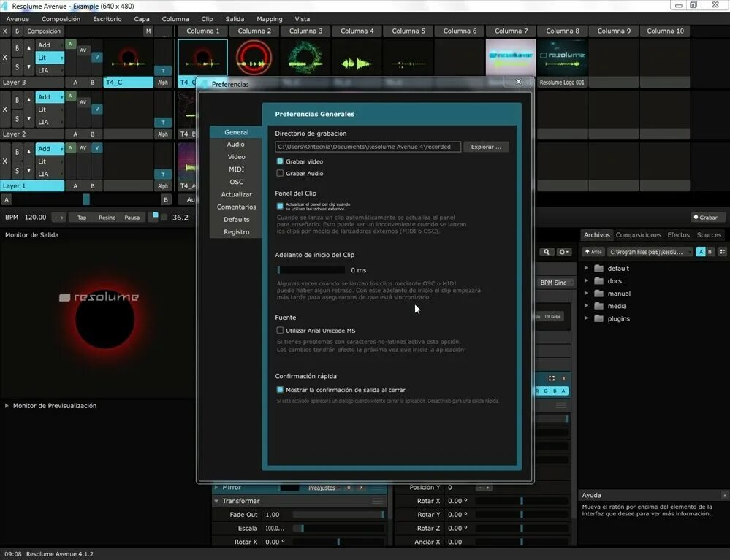The height and width of the screenshot is (560, 730).
Task: Open the Add blend dropdown on Layer 3
Action: [x=50, y=45]
